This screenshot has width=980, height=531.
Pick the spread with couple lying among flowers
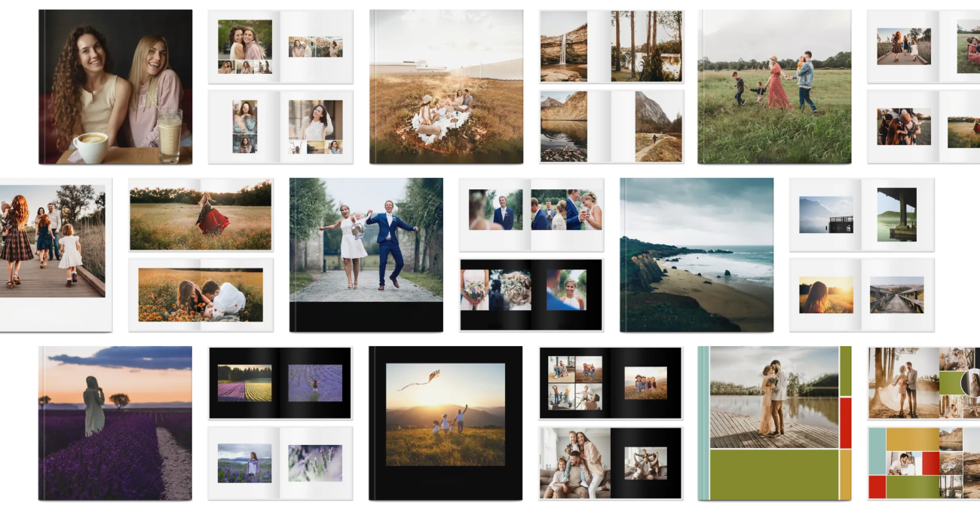[201, 295]
